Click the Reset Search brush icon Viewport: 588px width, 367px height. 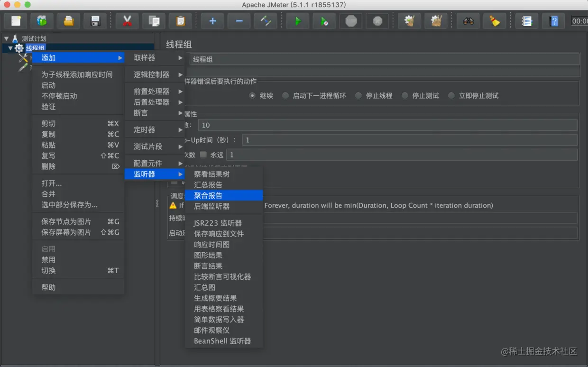[x=495, y=21]
